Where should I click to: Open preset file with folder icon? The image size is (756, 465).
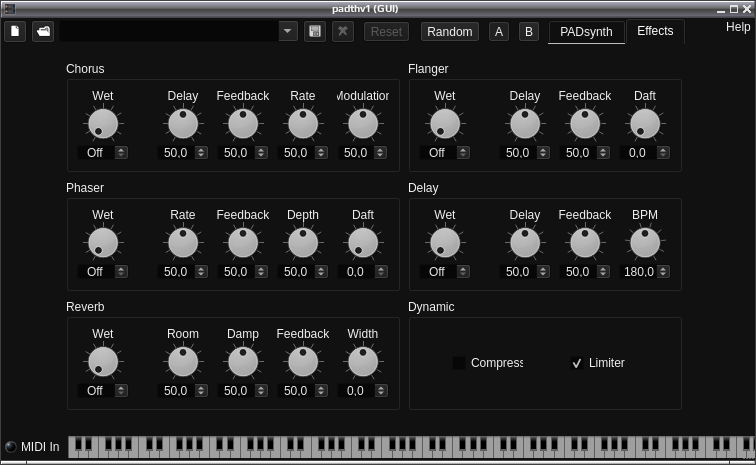point(43,31)
